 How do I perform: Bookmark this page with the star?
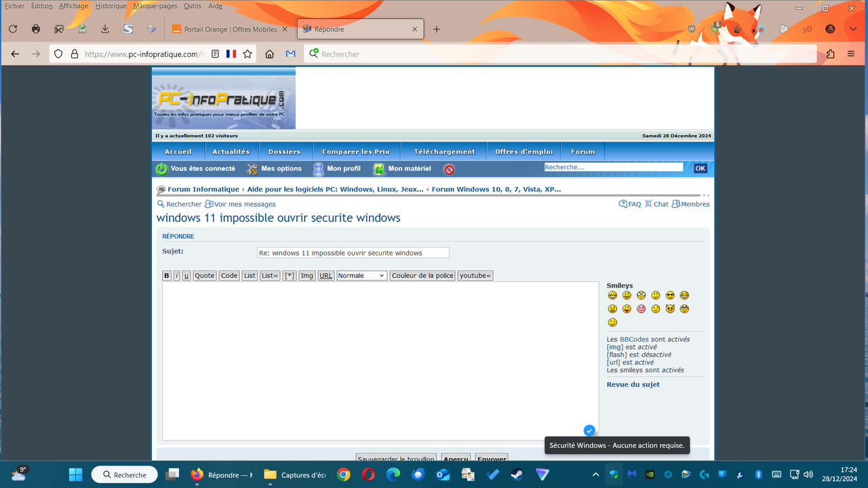pyautogui.click(x=248, y=54)
